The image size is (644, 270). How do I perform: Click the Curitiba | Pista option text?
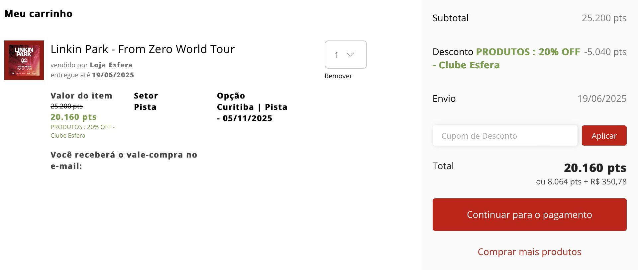point(252,107)
